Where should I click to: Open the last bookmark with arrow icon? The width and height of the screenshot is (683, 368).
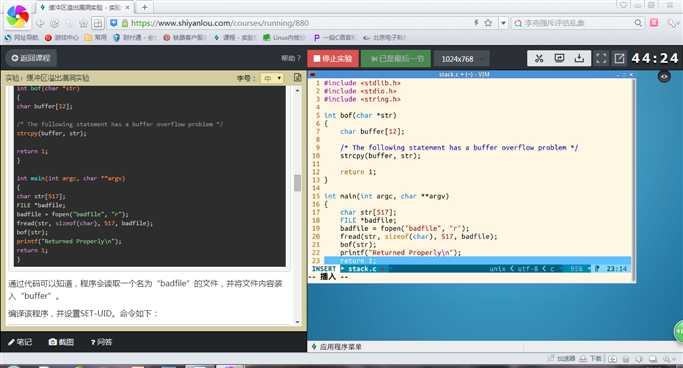pos(384,37)
